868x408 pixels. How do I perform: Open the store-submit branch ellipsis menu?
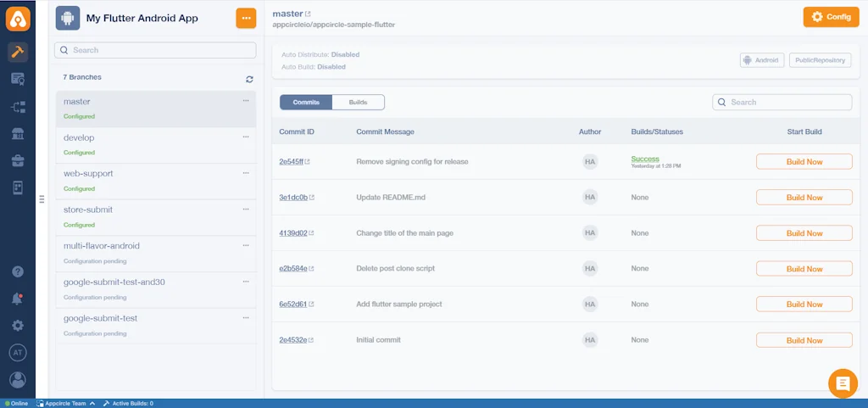[x=246, y=209]
